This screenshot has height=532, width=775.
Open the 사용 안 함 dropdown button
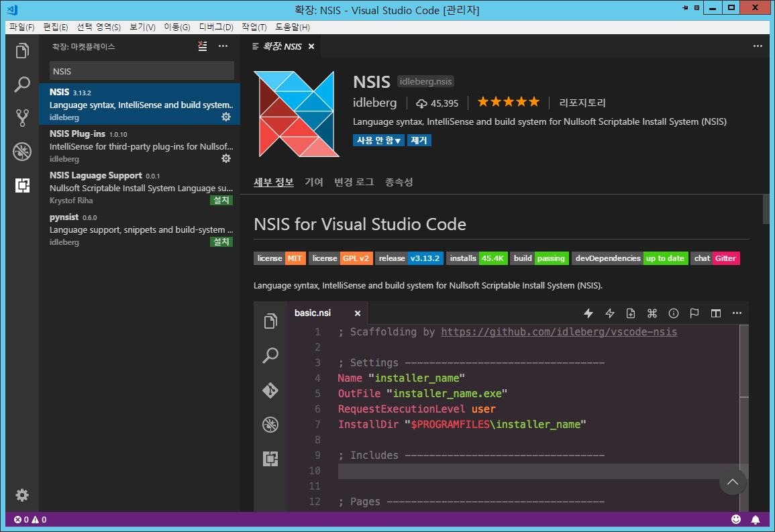(x=378, y=140)
